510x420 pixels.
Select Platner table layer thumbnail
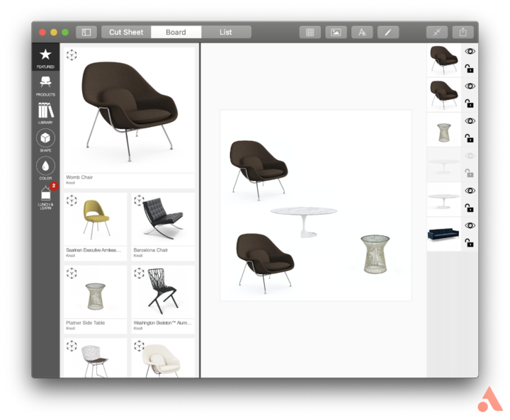click(443, 130)
